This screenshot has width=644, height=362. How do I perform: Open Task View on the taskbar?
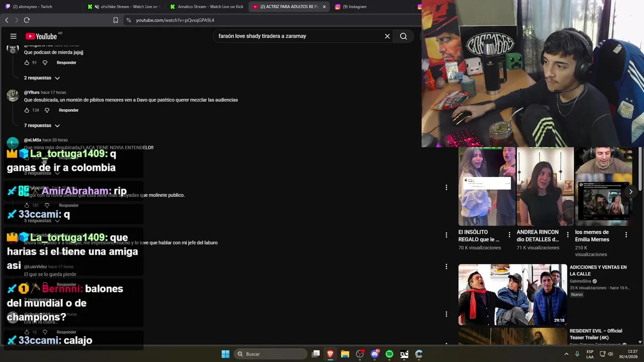(316, 354)
